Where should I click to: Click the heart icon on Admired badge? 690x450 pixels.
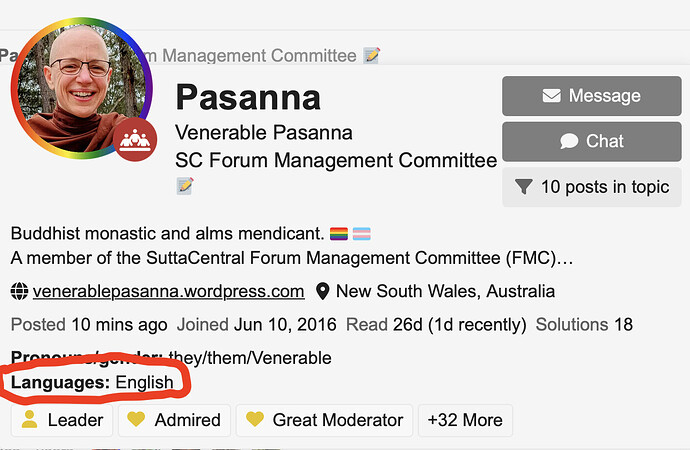click(x=136, y=419)
